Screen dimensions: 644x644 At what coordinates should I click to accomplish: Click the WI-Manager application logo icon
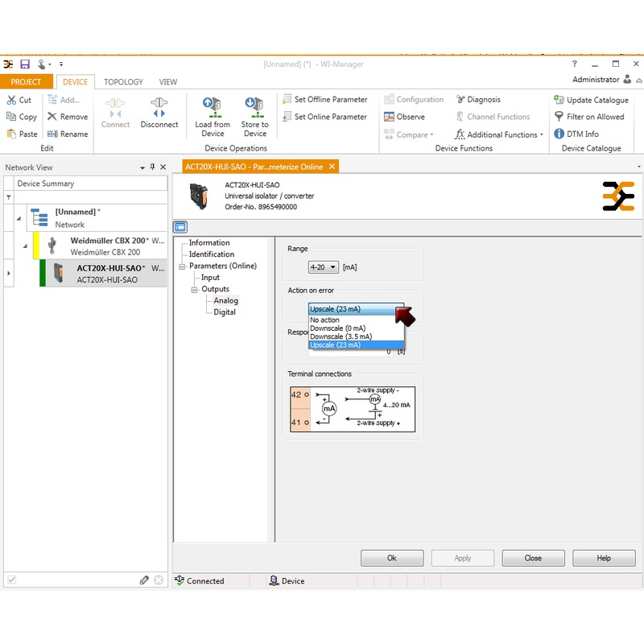point(8,64)
